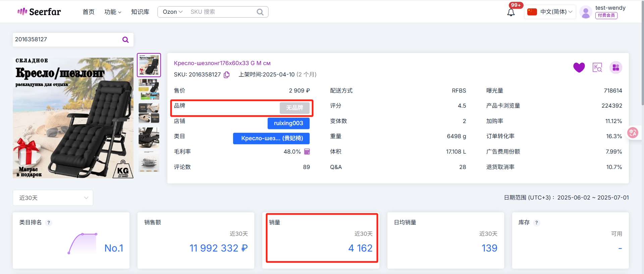The width and height of the screenshot is (644, 274).
Task: Click the category rank No.1 value
Action: (x=114, y=248)
